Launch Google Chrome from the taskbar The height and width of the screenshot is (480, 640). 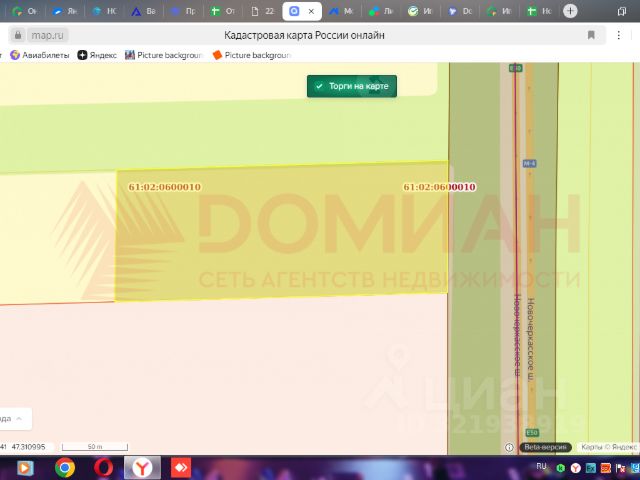(x=65, y=468)
